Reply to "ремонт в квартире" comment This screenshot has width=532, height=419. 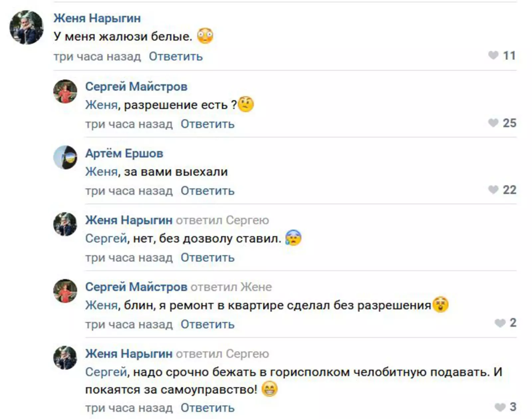(x=207, y=324)
